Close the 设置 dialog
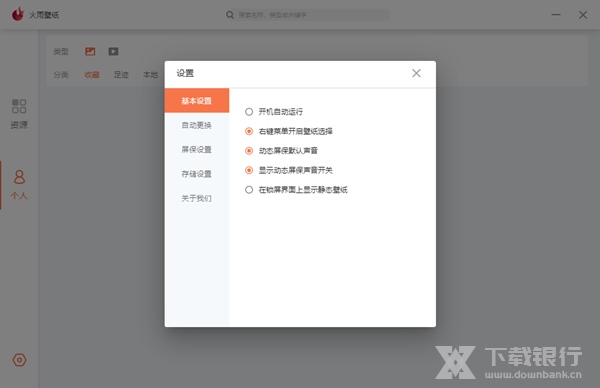The height and width of the screenshot is (388, 600). [416, 73]
